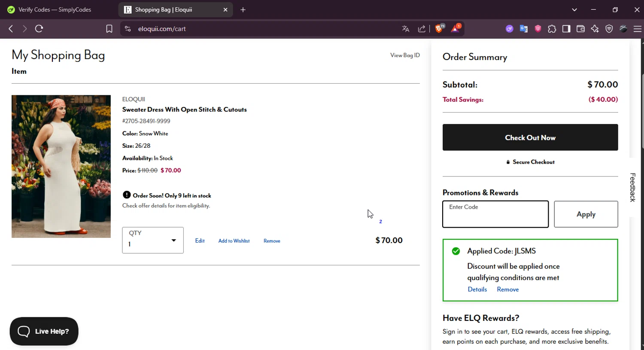644x350 pixels.
Task: Open the Live Help chat button
Action: point(44,331)
